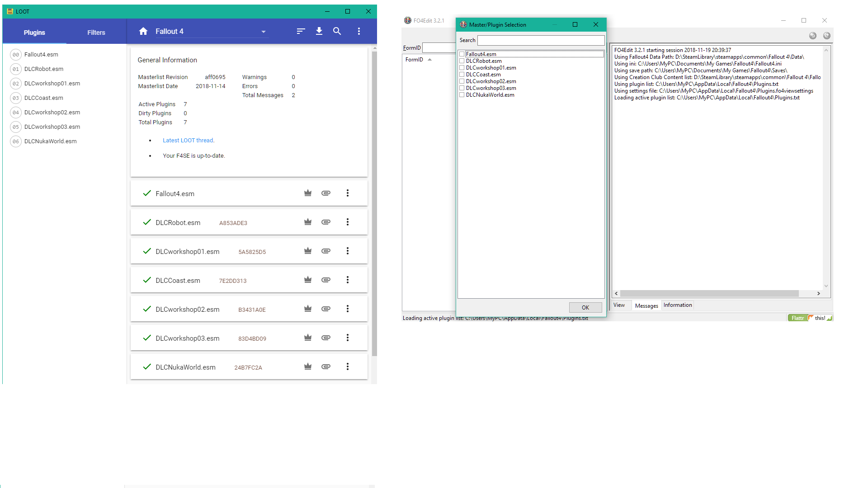Viewport: 868px width, 488px height.
Task: Open the three-dot menu for DLCworkshop02.esm
Action: (348, 309)
